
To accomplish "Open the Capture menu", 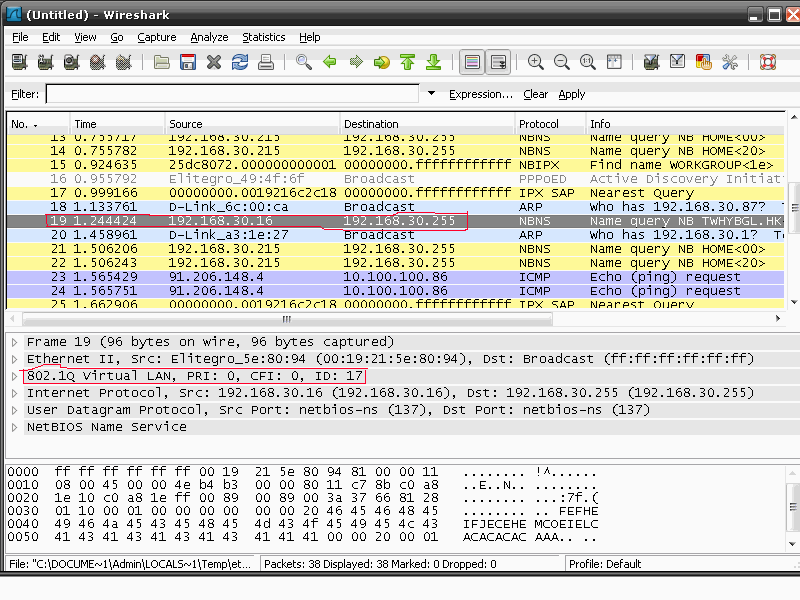I will (x=157, y=37).
